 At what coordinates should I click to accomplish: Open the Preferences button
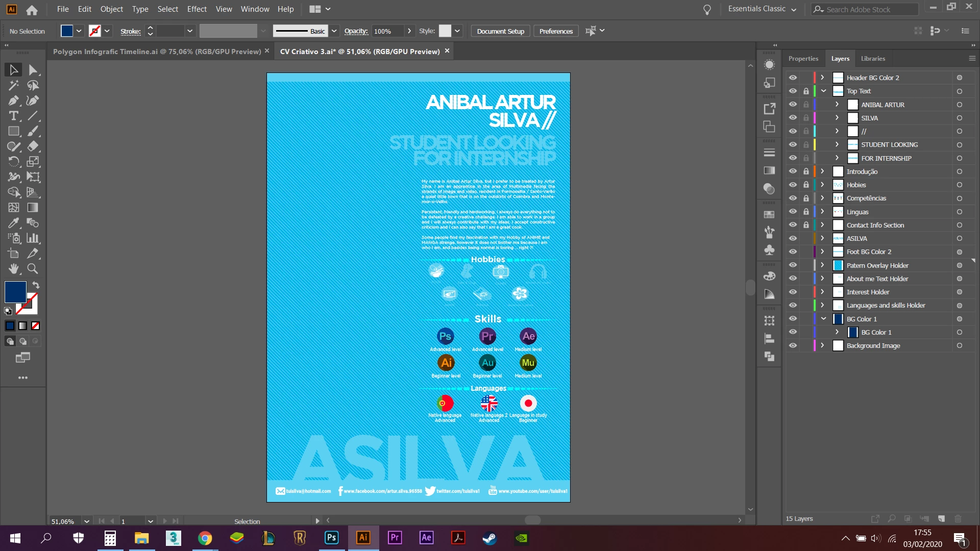[x=556, y=31]
